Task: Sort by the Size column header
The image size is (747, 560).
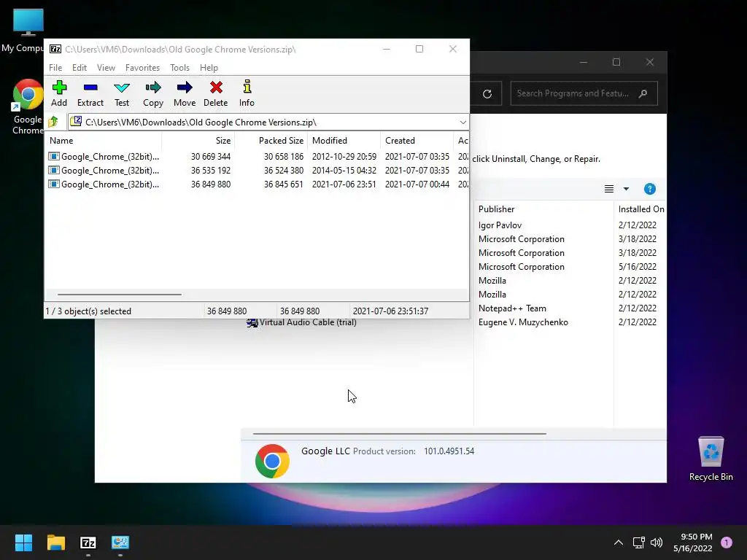Action: click(198, 141)
